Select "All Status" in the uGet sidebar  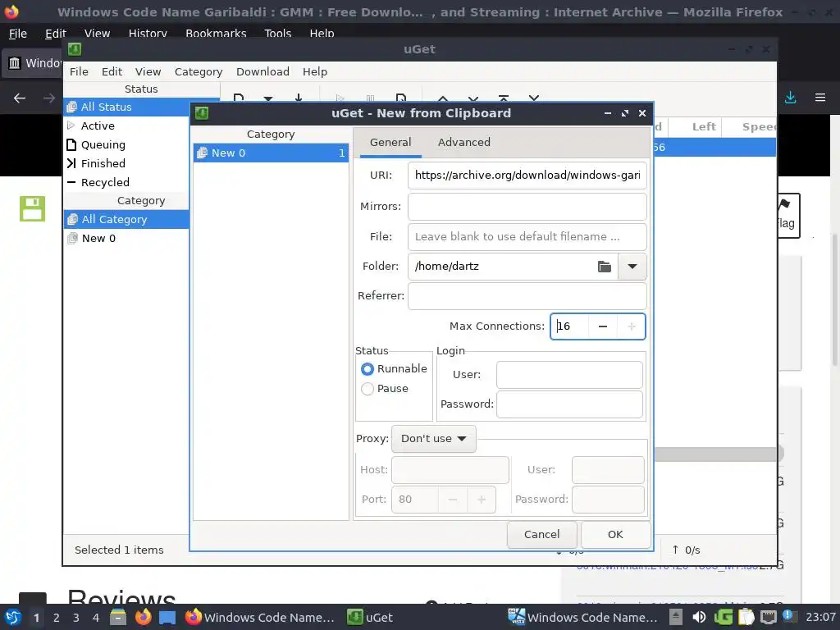(x=126, y=107)
